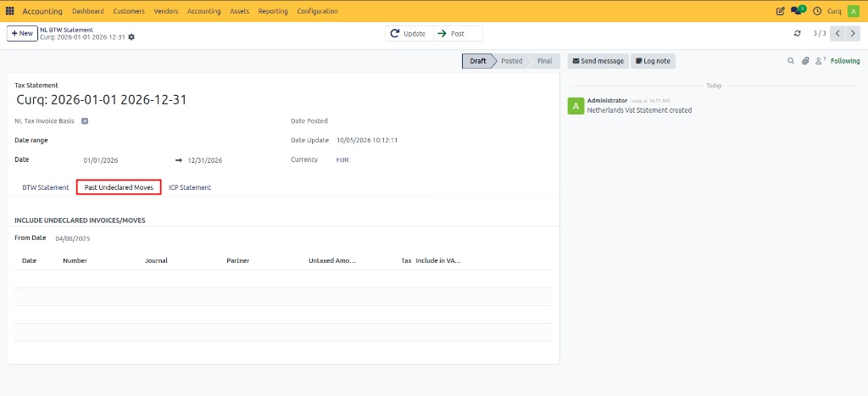The width and height of the screenshot is (868, 396).
Task: Open the Assets menu
Action: pos(239,11)
